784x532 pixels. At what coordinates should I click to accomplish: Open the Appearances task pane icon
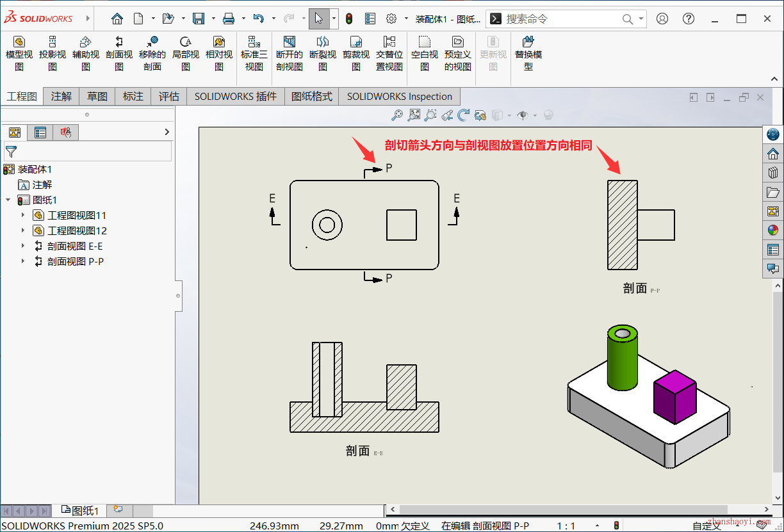coord(773,230)
